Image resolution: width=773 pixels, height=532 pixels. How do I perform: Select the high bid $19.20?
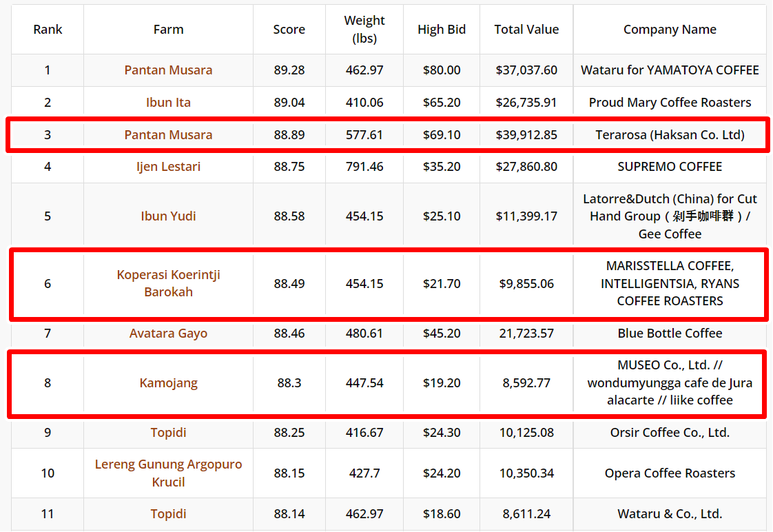[x=442, y=383]
